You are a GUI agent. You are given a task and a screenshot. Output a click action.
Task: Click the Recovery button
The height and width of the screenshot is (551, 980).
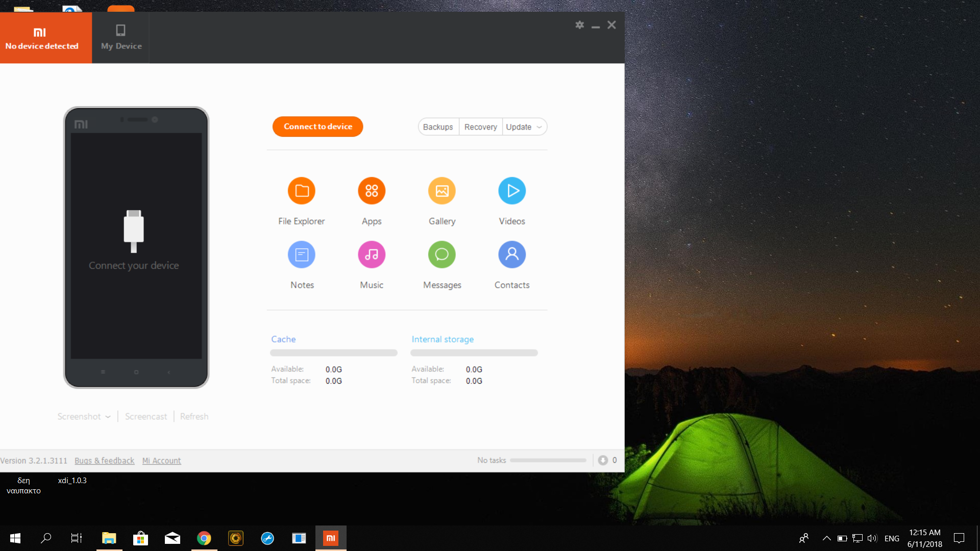(480, 127)
